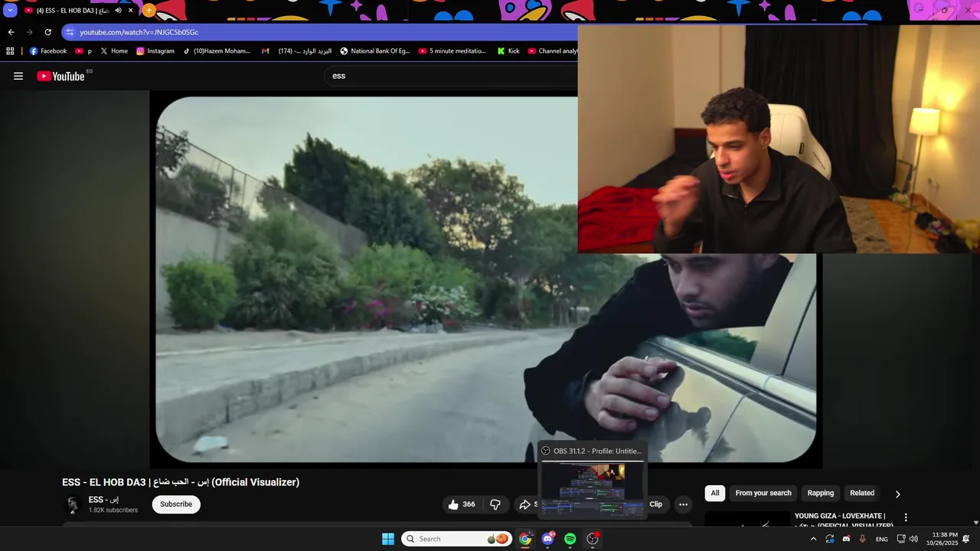Open the YouTube bookmark labeled p
This screenshot has height=551, width=980.
pos(83,51)
